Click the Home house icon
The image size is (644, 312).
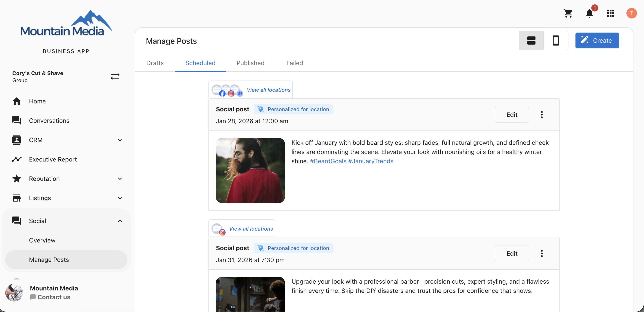pyautogui.click(x=17, y=101)
